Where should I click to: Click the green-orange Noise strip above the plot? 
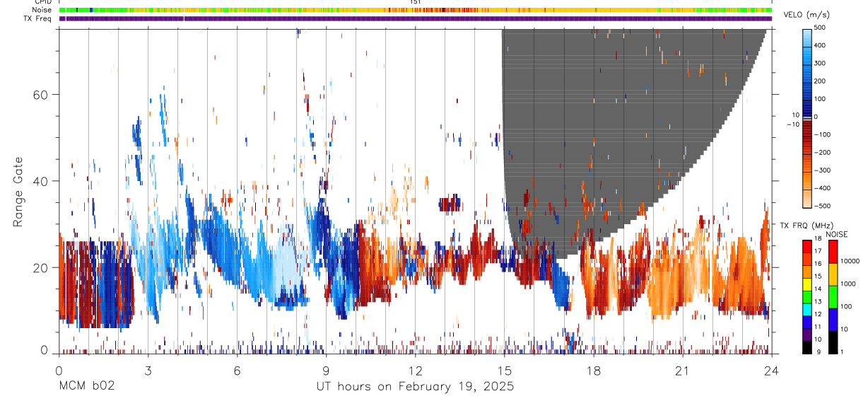click(416, 10)
